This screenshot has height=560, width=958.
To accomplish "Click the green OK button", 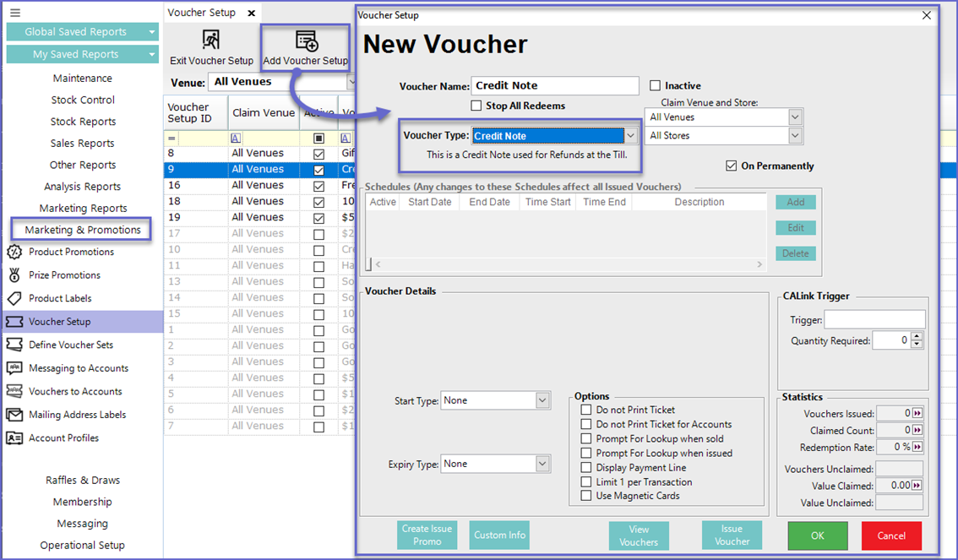I will pyautogui.click(x=817, y=536).
